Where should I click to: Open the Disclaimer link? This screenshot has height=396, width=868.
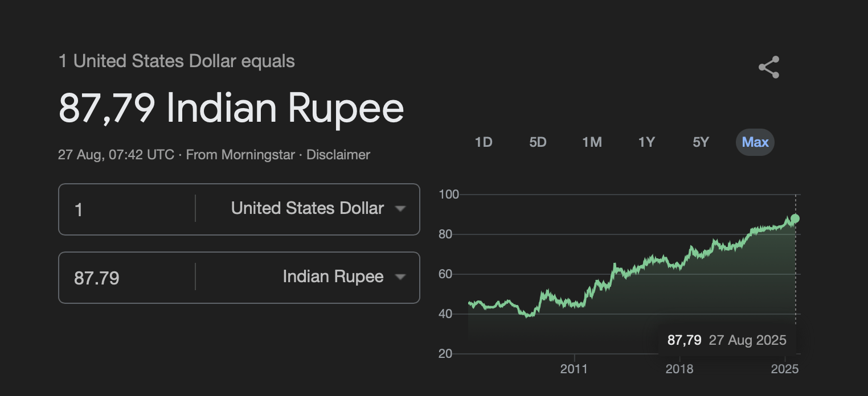tap(338, 154)
